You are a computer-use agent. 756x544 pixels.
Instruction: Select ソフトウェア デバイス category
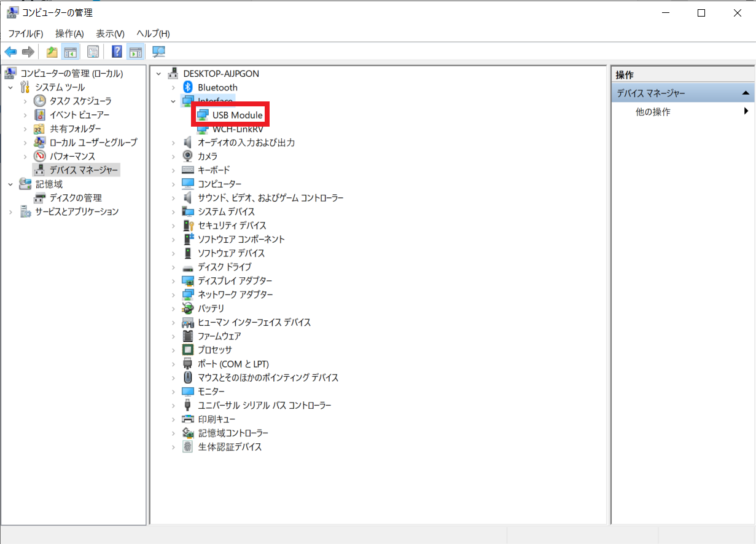point(232,253)
